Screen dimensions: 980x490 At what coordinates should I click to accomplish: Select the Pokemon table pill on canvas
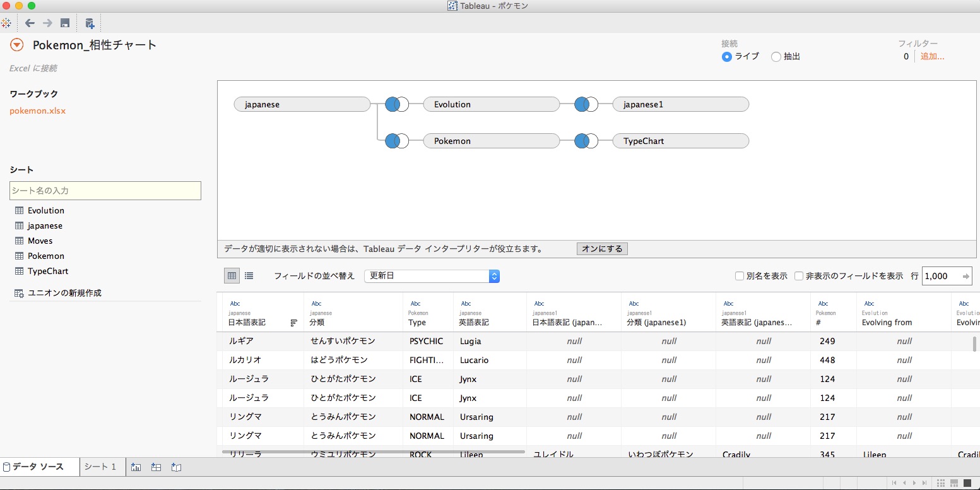491,141
